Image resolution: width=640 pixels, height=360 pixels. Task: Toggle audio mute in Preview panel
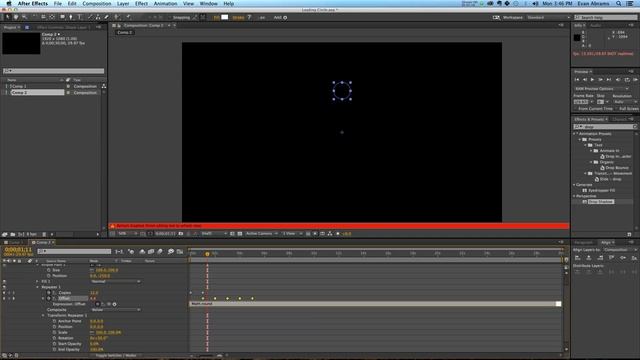(618, 80)
